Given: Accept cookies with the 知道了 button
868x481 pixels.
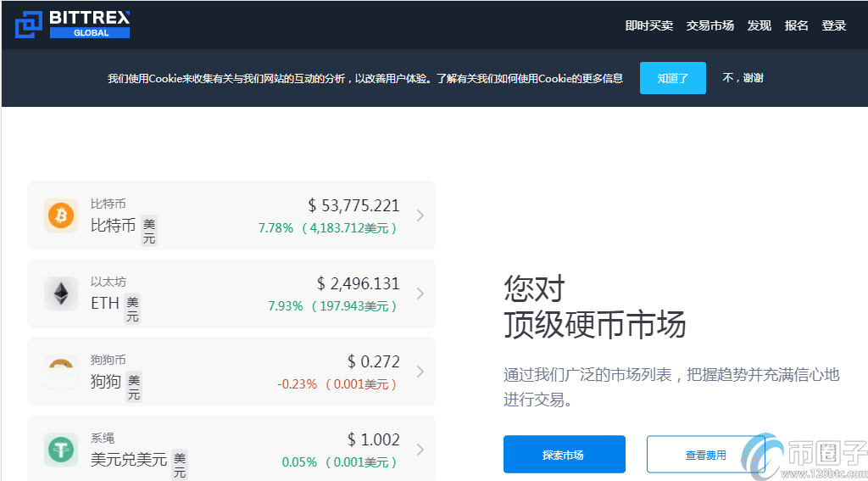Looking at the screenshot, I should tap(672, 78).
